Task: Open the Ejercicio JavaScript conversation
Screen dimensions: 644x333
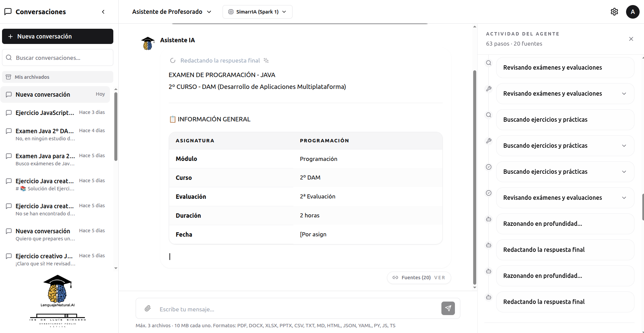Action: tap(55, 113)
